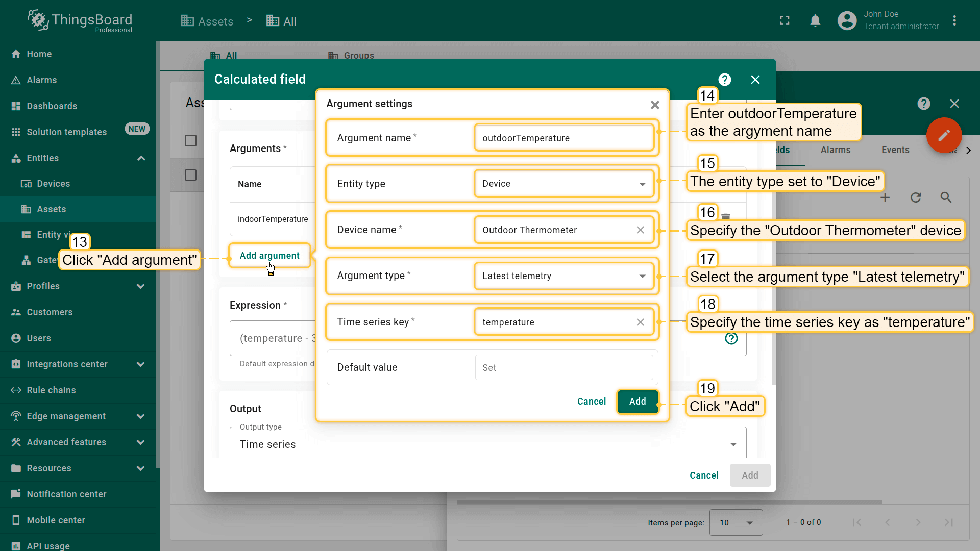Click the refresh icon in details panel
The width and height of the screenshot is (980, 551).
pyautogui.click(x=916, y=197)
